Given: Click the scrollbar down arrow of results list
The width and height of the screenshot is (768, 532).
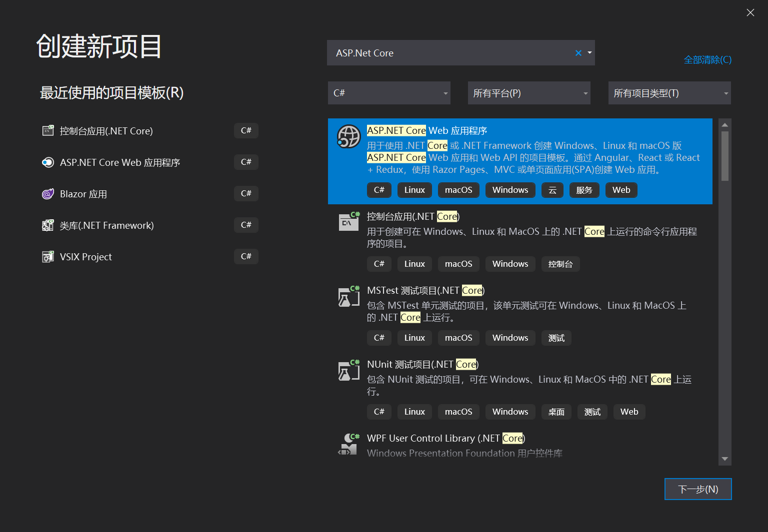Looking at the screenshot, I should (x=725, y=459).
